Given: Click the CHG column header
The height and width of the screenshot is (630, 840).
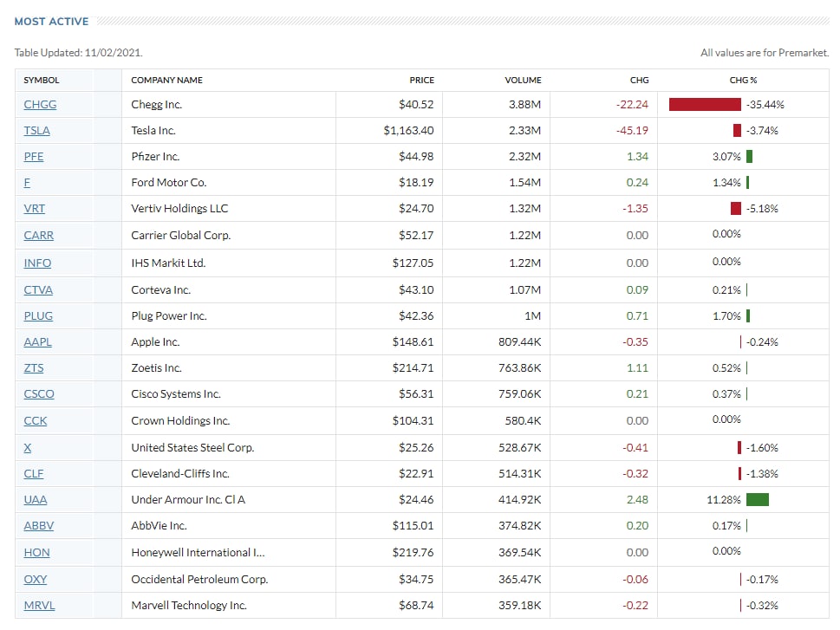Looking at the screenshot, I should [x=639, y=81].
